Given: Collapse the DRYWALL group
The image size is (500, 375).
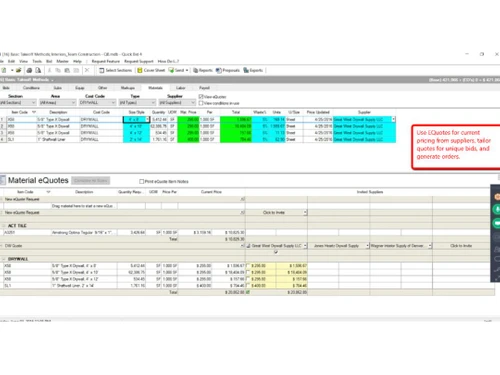Looking at the screenshot, I should (3, 259).
